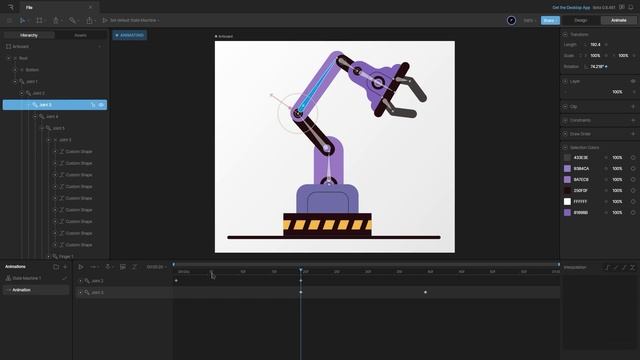Open the zoom percentage dropdown
640x360 pixels.
529,20
